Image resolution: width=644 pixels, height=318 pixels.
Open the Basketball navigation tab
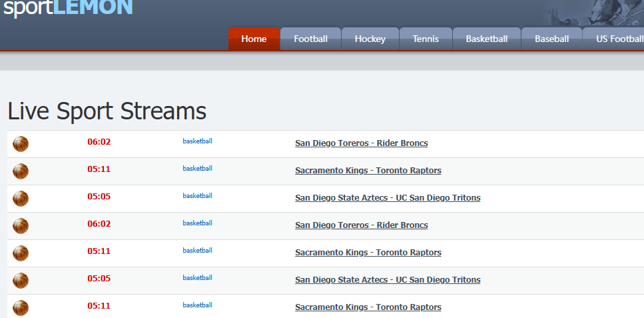486,39
